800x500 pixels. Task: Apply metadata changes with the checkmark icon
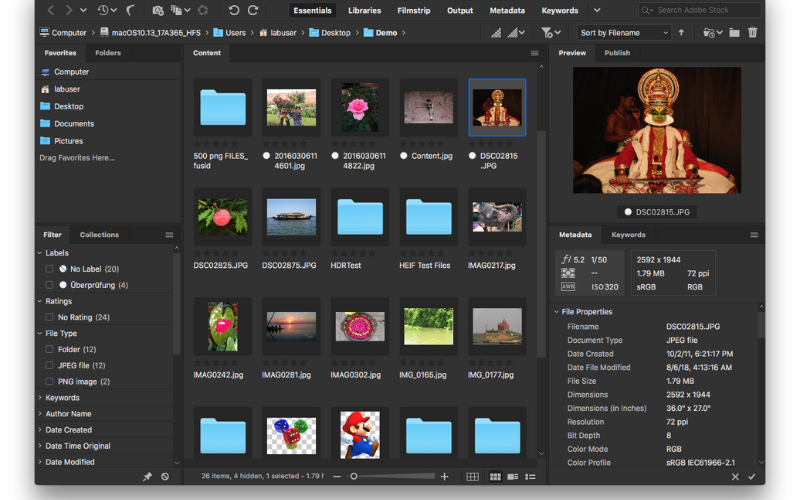pos(751,477)
